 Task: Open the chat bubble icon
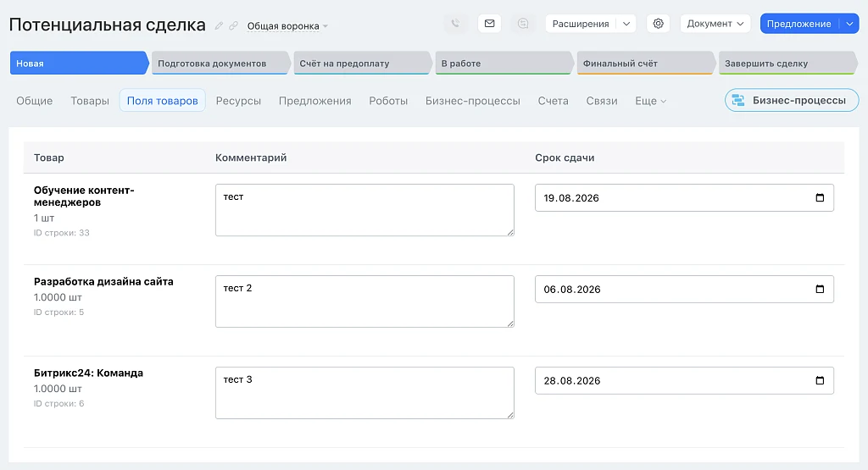coord(523,24)
